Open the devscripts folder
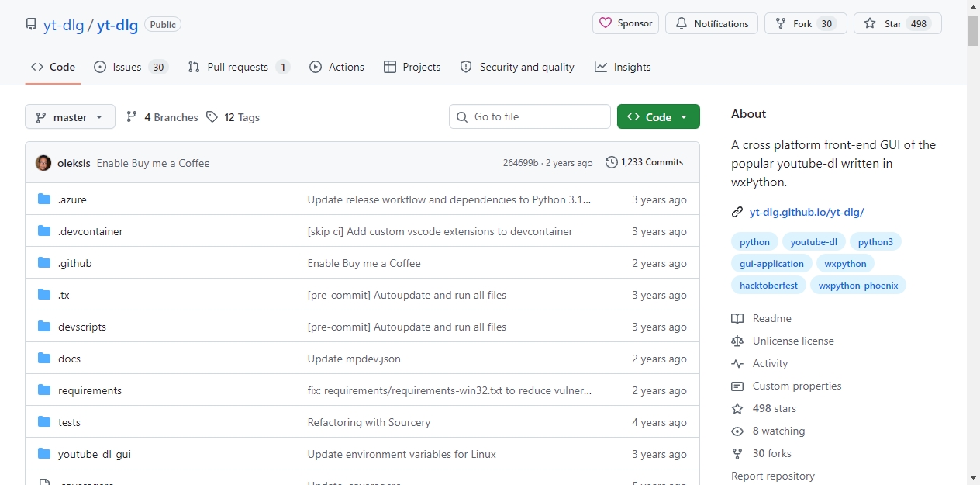Viewport: 980px width, 485px height. click(82, 327)
